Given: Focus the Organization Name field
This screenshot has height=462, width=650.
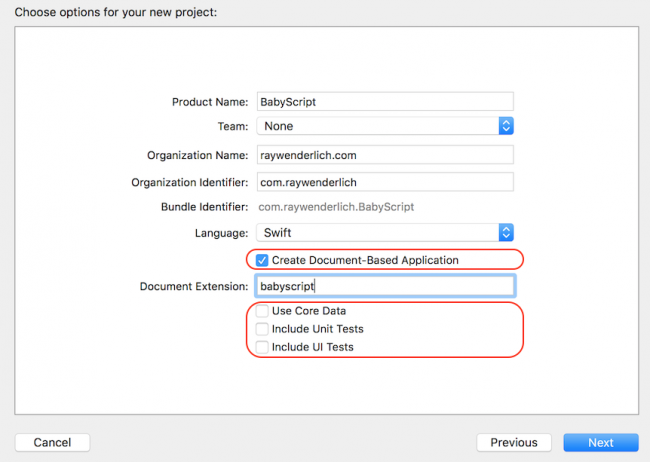Looking at the screenshot, I should pos(385,155).
